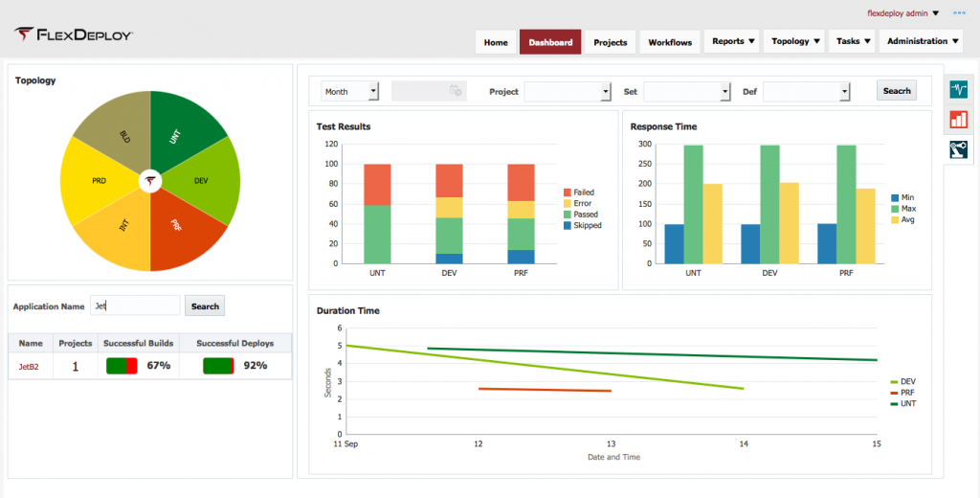Open the Set dropdown

[x=687, y=91]
